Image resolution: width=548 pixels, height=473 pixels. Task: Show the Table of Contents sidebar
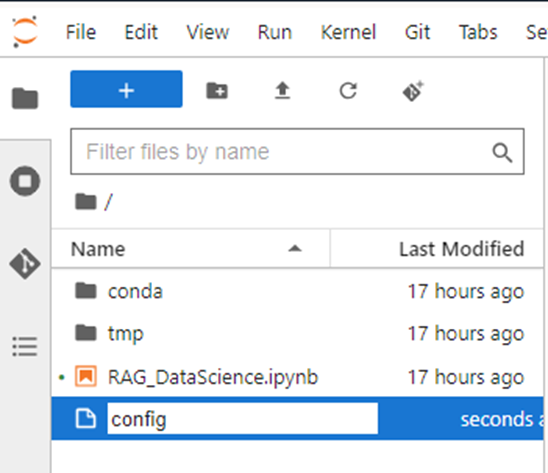click(25, 346)
